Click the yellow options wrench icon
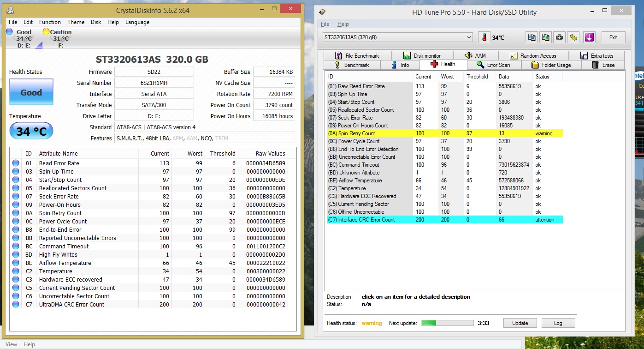Viewport: 644px width, 349px height. [x=573, y=37]
